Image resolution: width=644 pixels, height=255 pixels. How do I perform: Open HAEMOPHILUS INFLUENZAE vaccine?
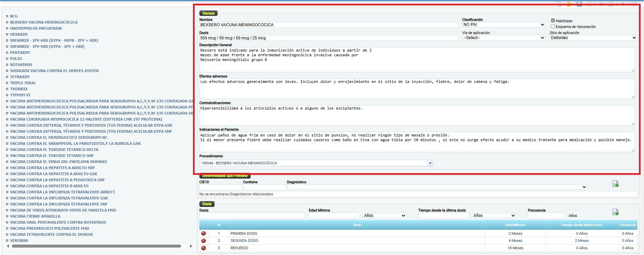click(36, 28)
